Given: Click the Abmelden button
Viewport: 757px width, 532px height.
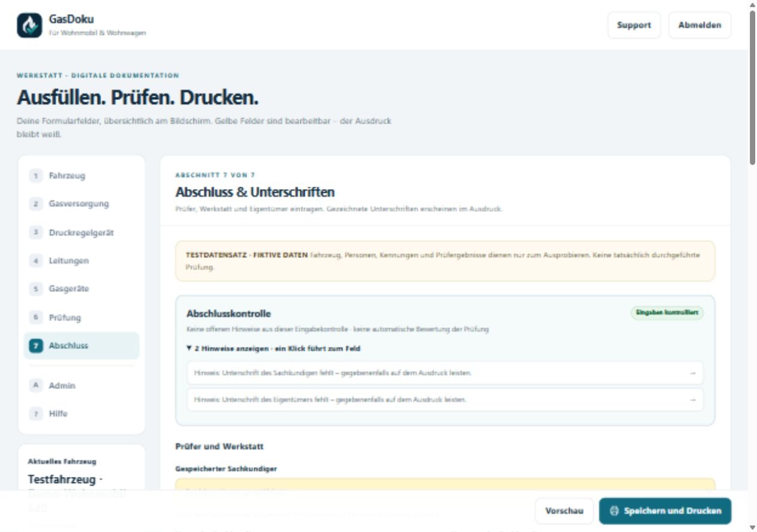Looking at the screenshot, I should tap(700, 25).
